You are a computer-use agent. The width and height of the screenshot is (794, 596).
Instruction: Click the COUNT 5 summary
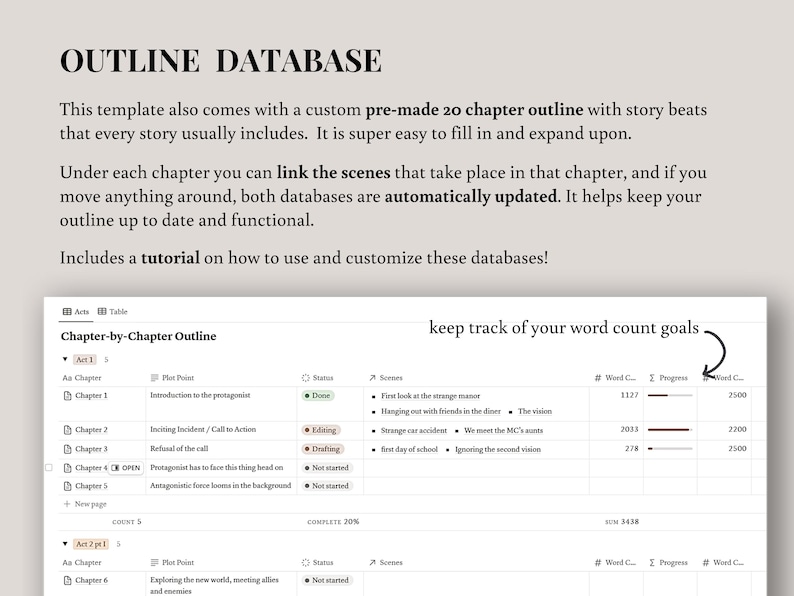(x=127, y=522)
